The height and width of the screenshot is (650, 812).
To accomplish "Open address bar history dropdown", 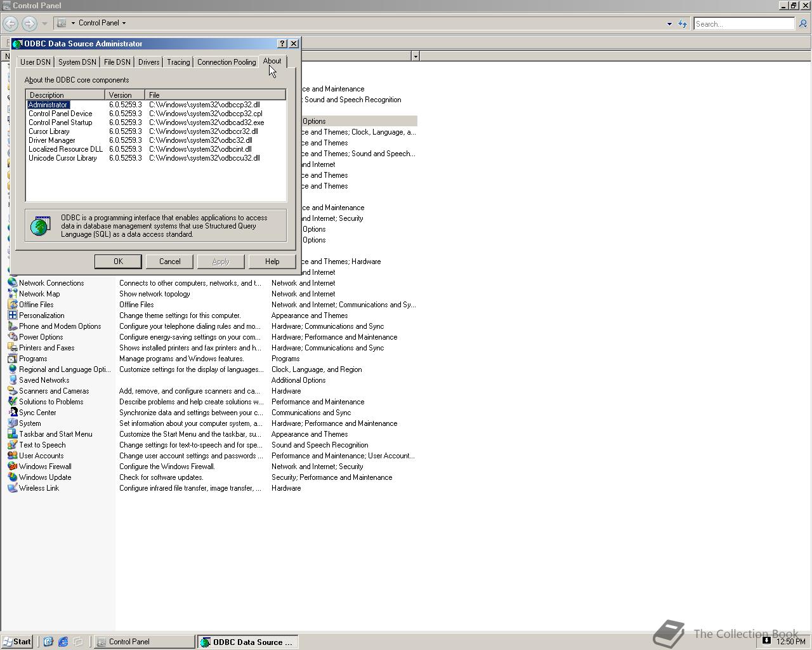I will (669, 23).
